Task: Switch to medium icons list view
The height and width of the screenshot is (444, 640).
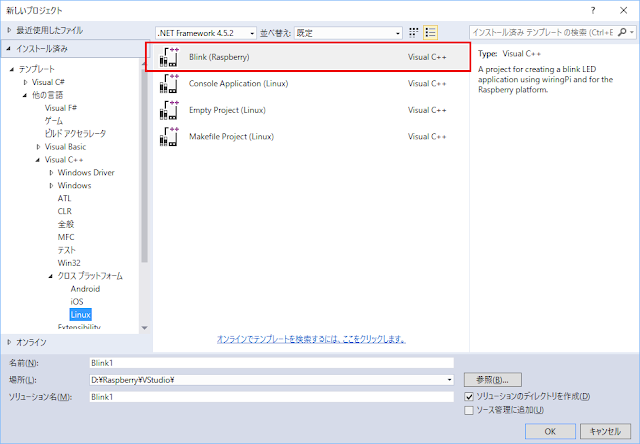Action: coord(430,33)
